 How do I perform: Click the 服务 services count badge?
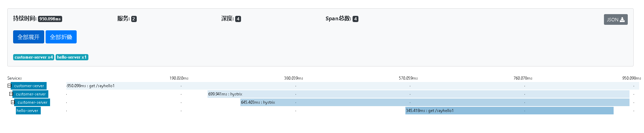tap(134, 19)
